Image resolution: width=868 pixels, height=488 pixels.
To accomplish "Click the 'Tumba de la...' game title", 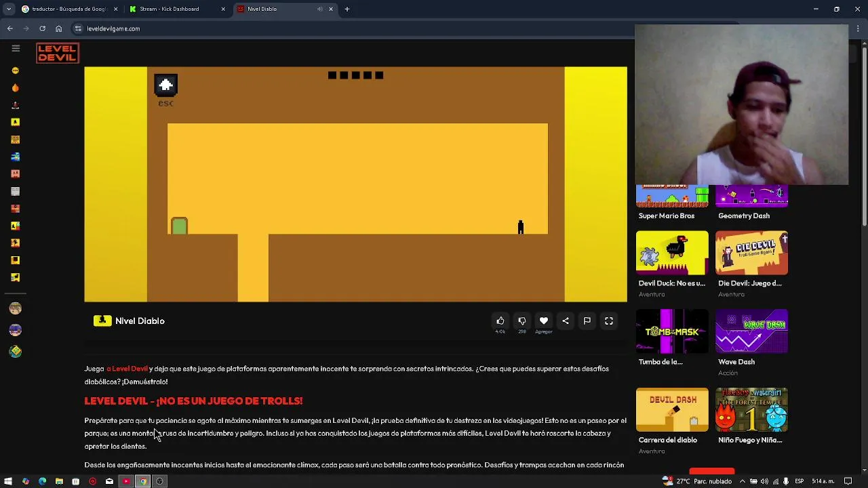I will tap(660, 362).
